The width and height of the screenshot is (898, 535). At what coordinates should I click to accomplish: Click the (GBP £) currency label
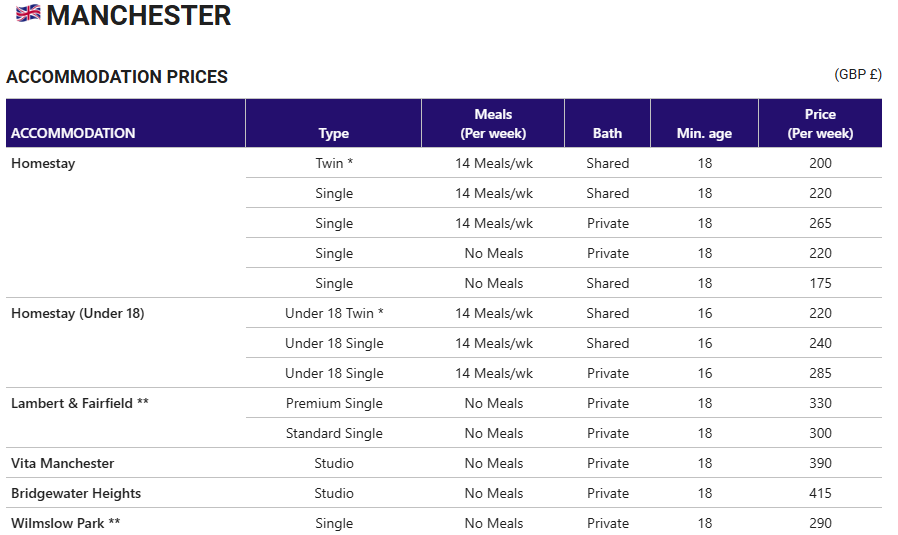[x=857, y=74]
